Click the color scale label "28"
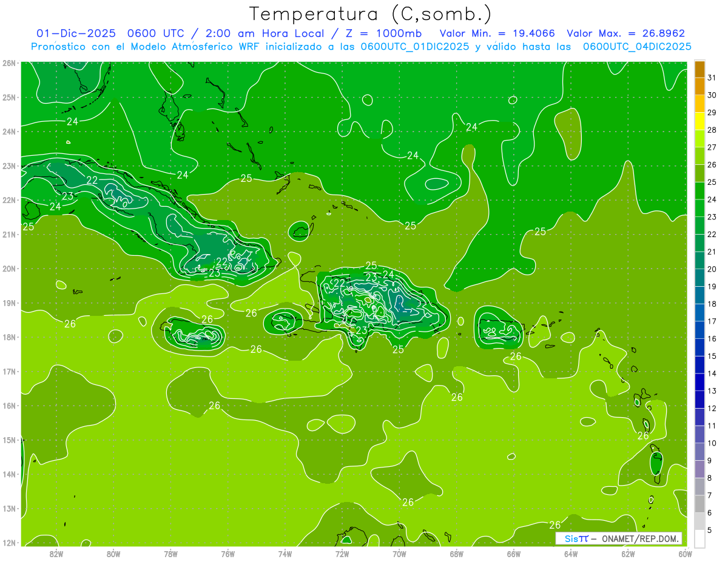The height and width of the screenshot is (562, 728). (x=712, y=130)
